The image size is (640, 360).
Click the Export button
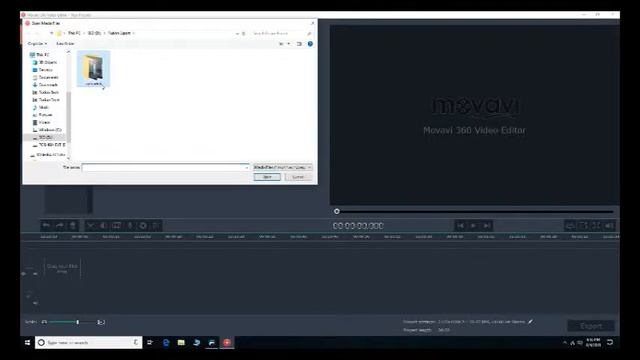[x=591, y=326]
